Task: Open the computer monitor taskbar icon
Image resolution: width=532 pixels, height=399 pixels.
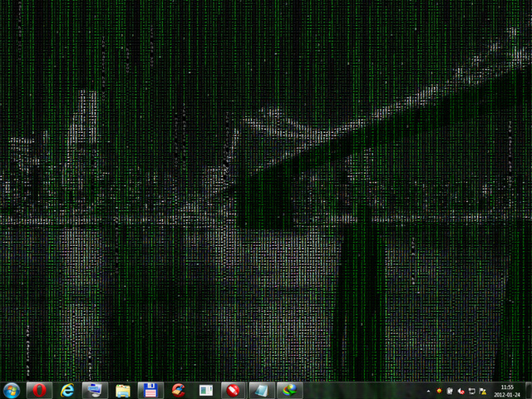Action: coord(95,390)
